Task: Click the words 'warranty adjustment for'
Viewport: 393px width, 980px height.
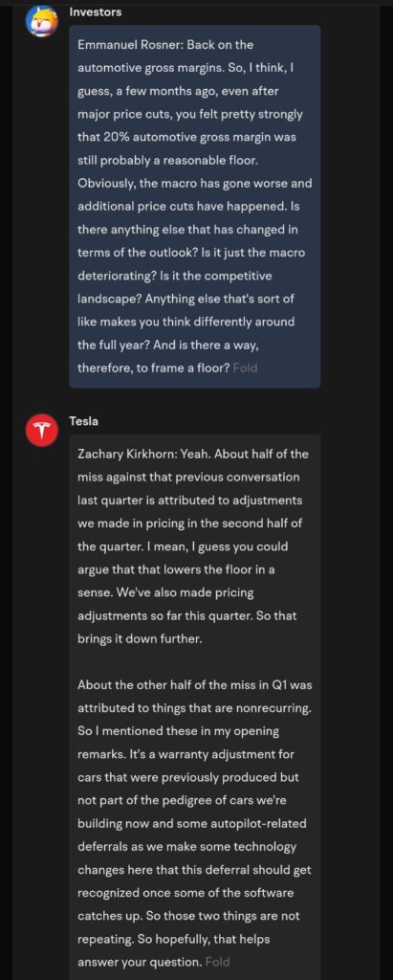Action: click(235, 754)
